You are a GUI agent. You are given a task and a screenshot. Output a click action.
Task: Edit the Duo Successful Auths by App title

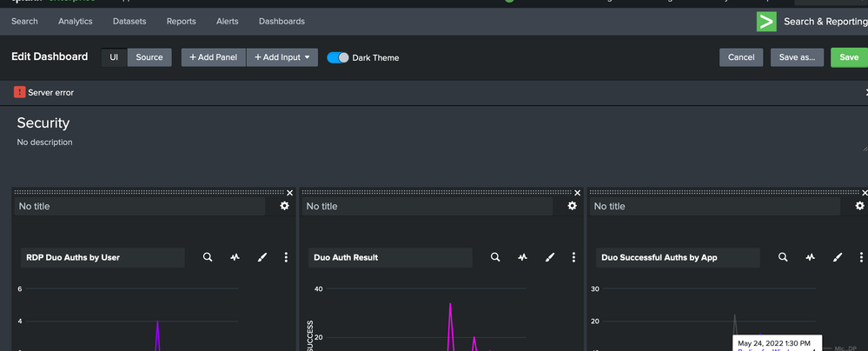(678, 257)
